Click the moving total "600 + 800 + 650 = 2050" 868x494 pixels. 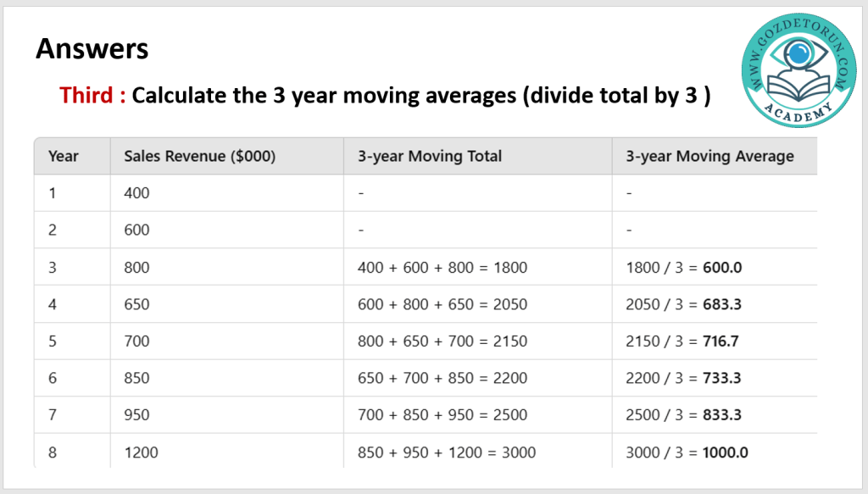(443, 304)
